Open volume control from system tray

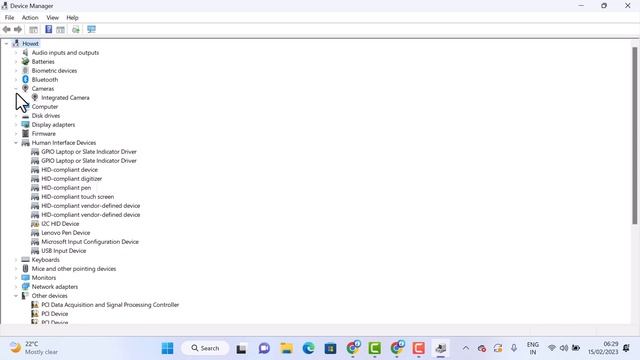click(x=564, y=348)
